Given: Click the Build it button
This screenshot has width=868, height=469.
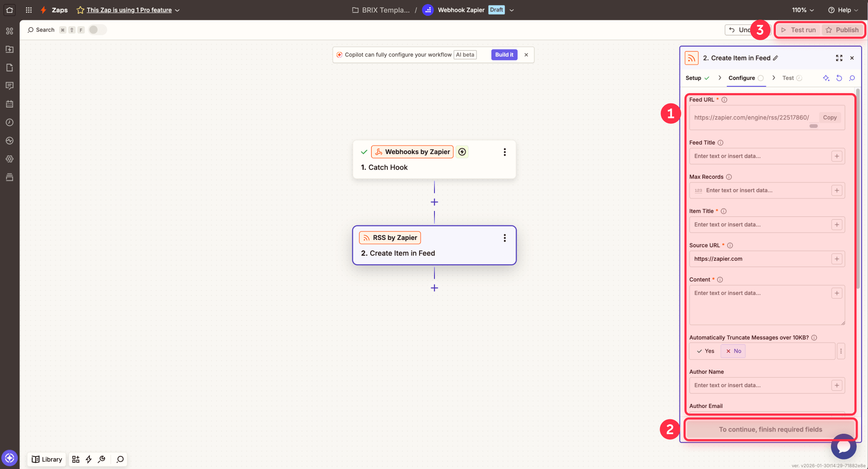Looking at the screenshot, I should (x=504, y=55).
